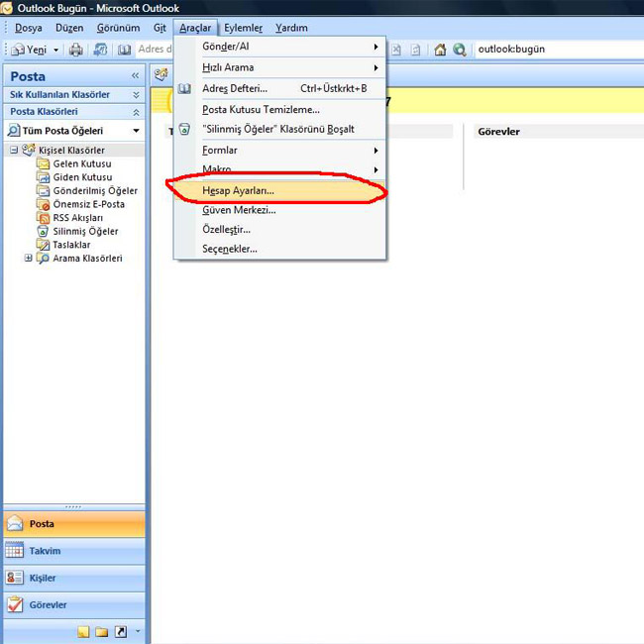Click the shortcuts icon in bottom bar
Screen dimensions: 644x644
coord(121,632)
